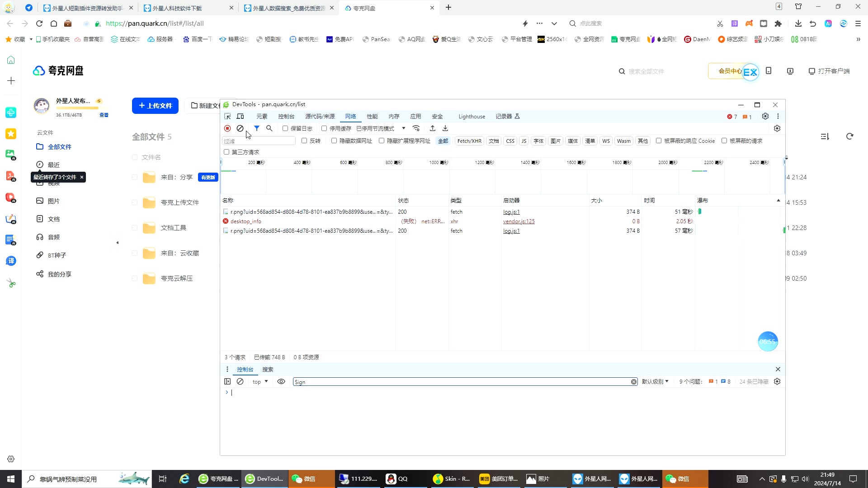Viewport: 868px width, 488px height.
Task: Open the Search (搜索) drawer tab
Action: point(268,370)
